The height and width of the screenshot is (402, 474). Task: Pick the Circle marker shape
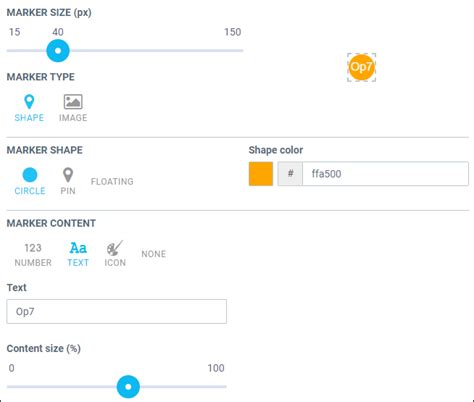[30, 175]
